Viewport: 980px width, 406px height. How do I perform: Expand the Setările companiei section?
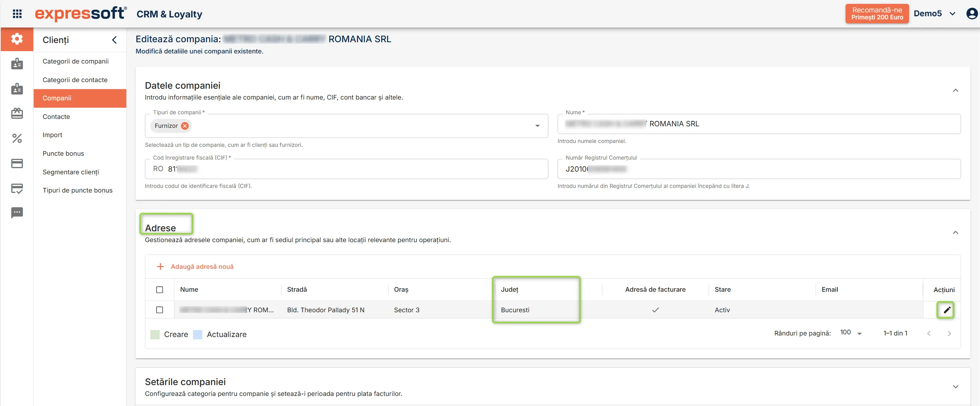[x=956, y=387]
